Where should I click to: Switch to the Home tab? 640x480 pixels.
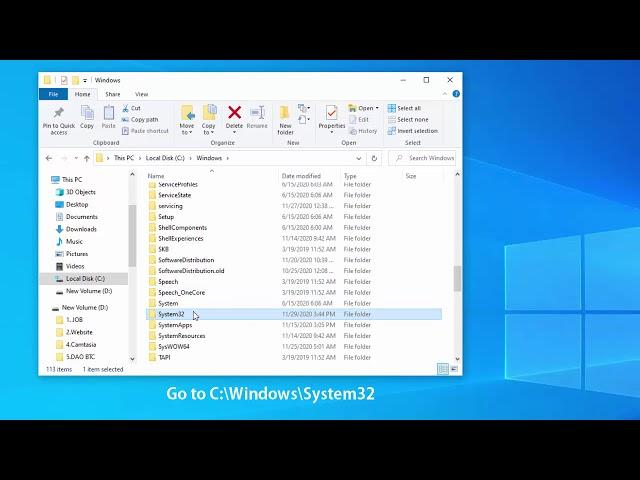82,94
